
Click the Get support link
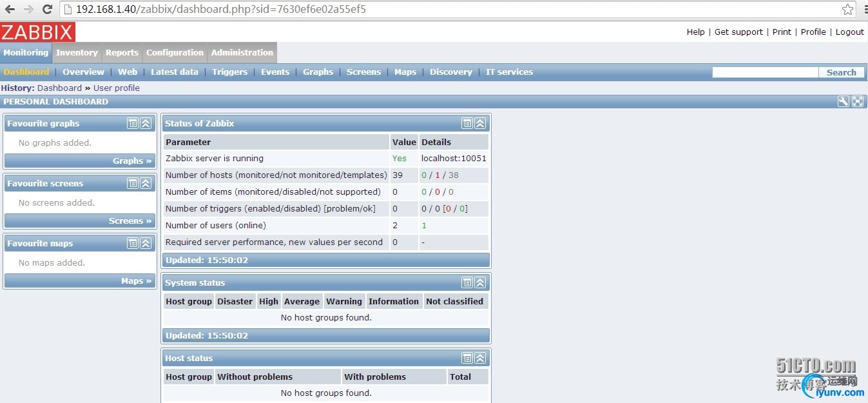pos(738,32)
